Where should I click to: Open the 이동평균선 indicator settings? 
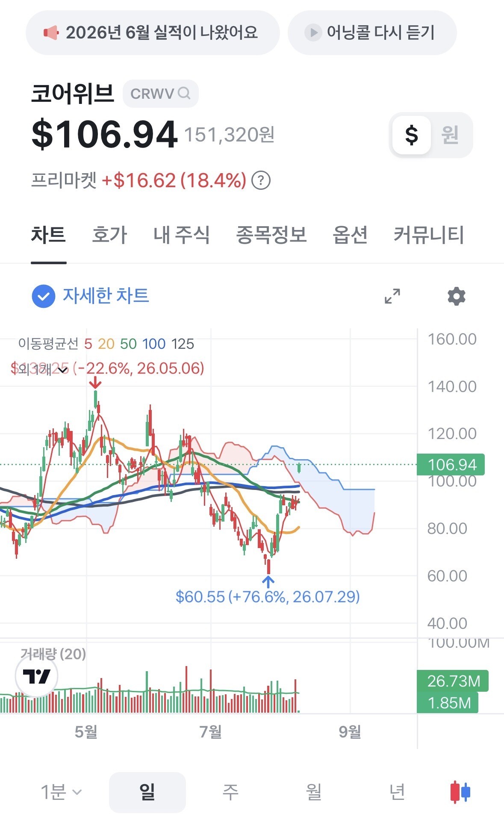tap(48, 344)
